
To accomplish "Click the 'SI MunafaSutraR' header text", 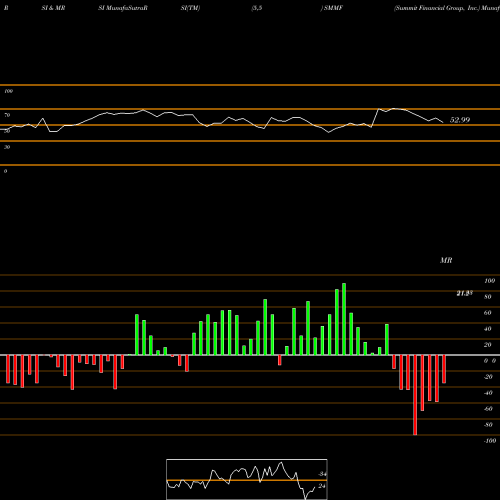I will [x=123, y=8].
